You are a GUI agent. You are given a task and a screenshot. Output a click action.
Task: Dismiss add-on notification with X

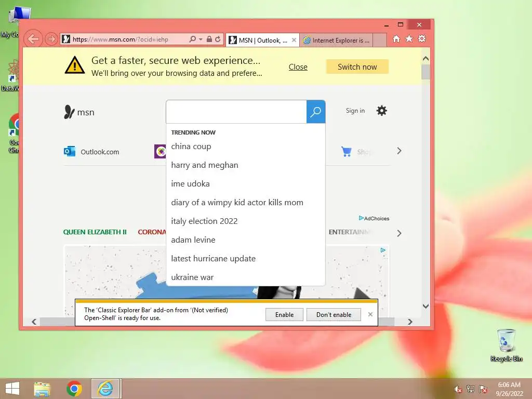click(x=370, y=314)
